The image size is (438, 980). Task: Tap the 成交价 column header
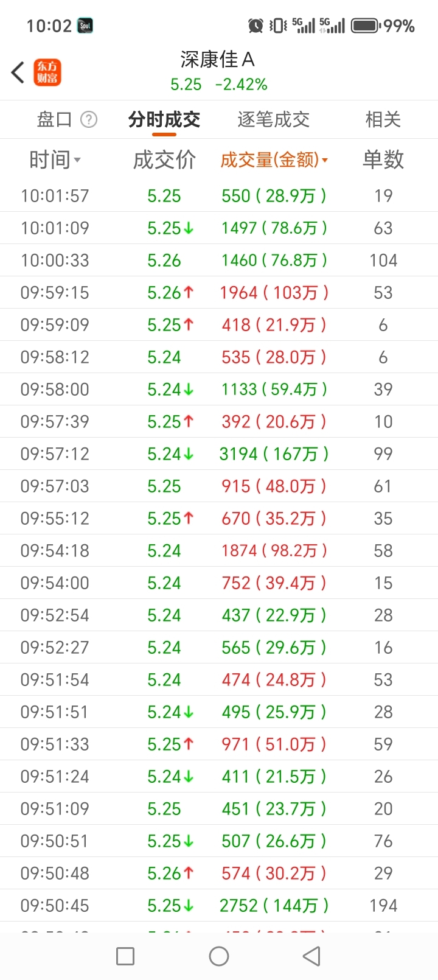tap(164, 159)
